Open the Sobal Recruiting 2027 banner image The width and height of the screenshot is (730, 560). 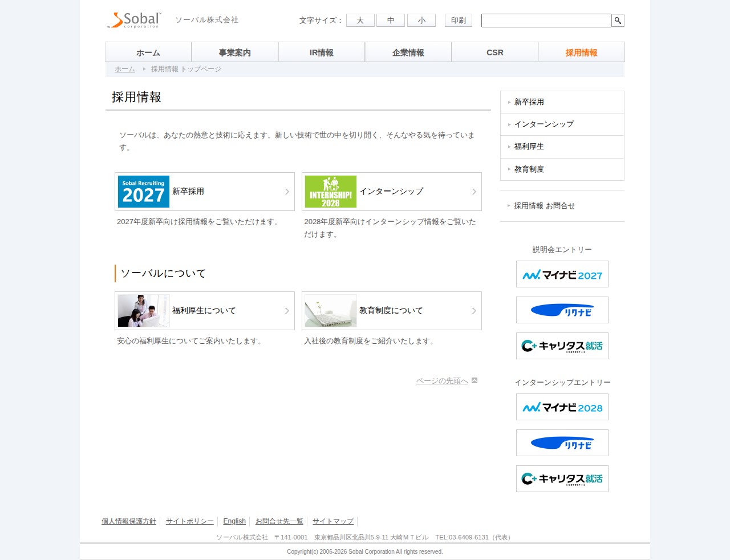(x=144, y=192)
